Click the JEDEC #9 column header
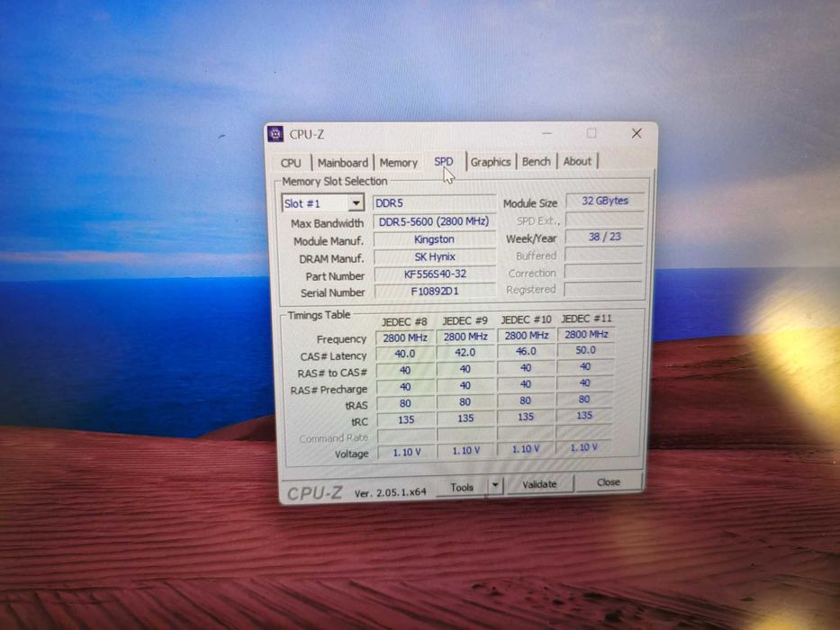The width and height of the screenshot is (840, 630). (465, 320)
